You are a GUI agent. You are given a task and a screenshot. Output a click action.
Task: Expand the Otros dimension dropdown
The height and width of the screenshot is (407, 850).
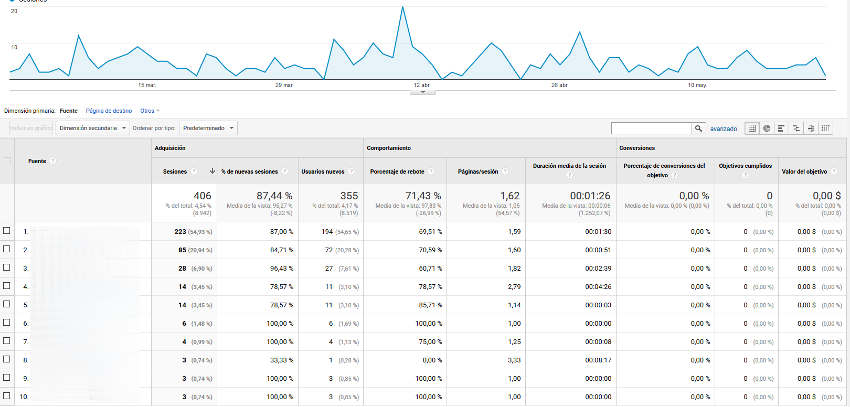(150, 111)
